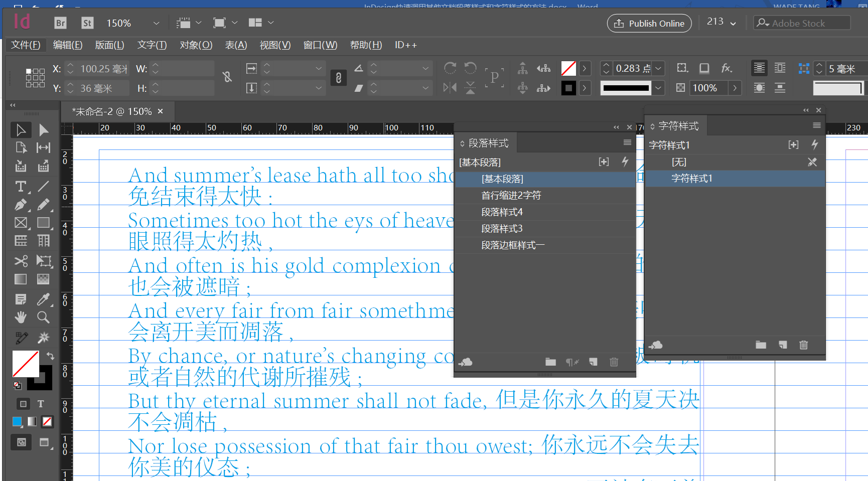Select the Type tool

coord(21,186)
